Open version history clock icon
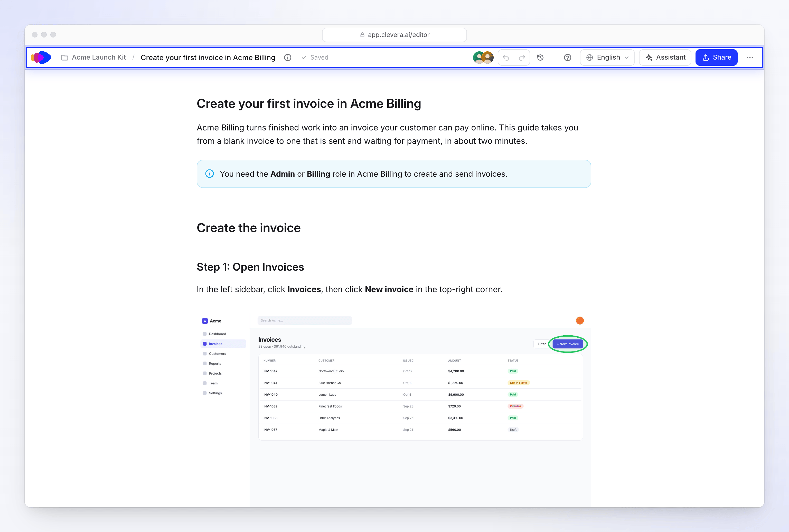 click(x=540, y=57)
